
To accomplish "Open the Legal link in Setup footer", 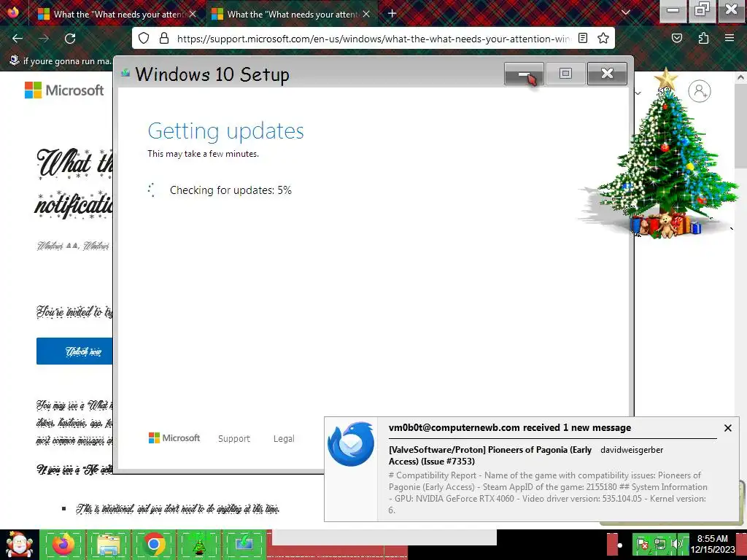I will pos(284,438).
